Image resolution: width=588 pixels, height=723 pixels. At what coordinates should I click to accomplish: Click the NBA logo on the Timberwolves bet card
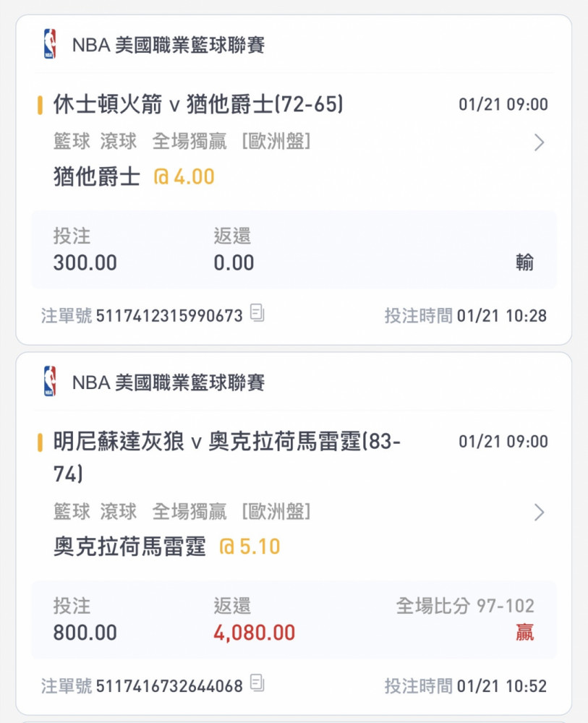click(49, 381)
